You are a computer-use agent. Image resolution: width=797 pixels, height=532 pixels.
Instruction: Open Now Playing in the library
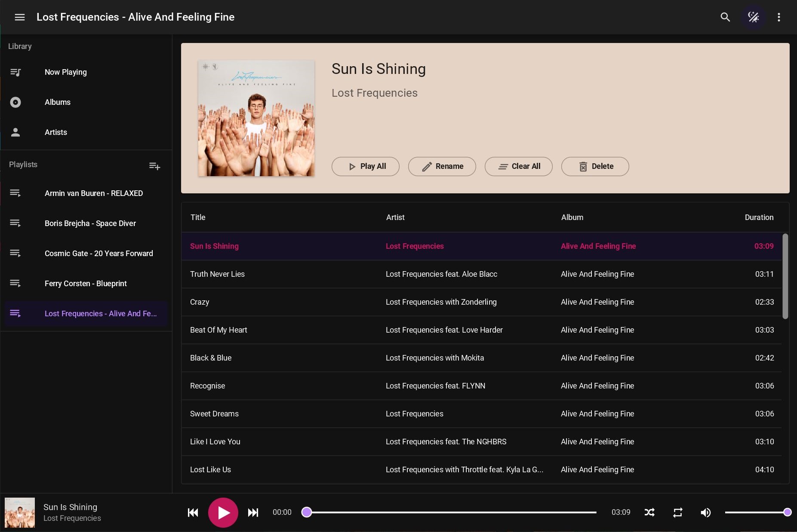point(86,72)
